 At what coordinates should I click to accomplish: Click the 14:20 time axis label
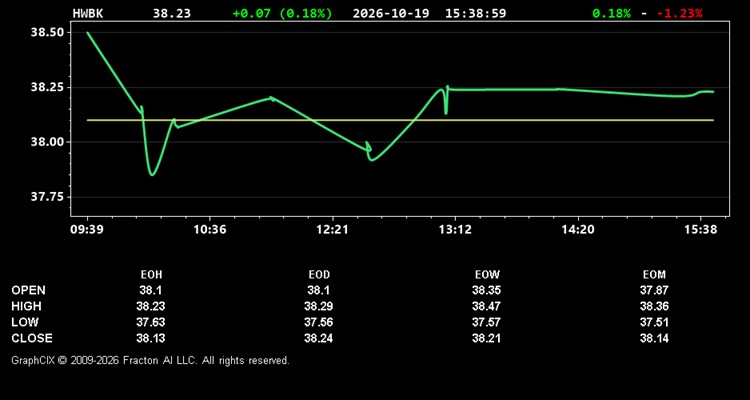click(x=578, y=230)
